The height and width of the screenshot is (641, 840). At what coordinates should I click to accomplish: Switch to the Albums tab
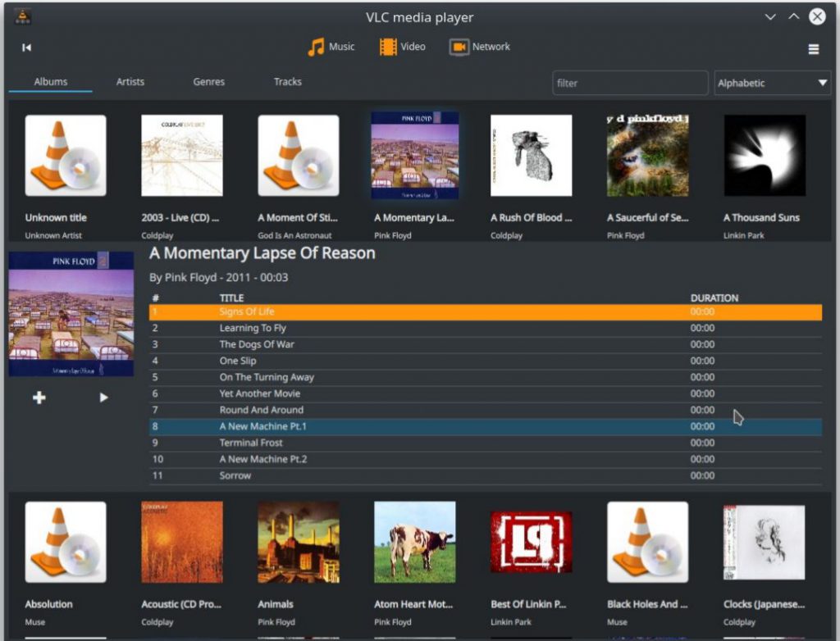pos(50,82)
